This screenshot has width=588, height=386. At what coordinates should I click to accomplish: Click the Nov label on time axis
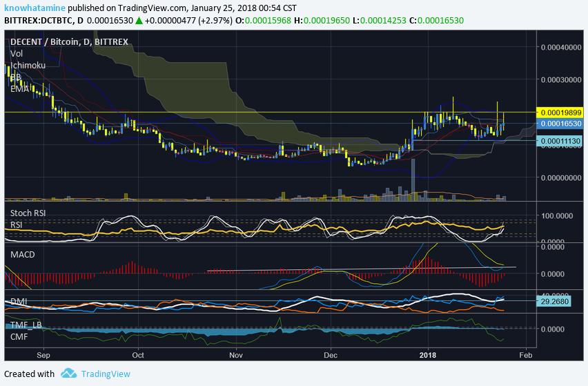pyautogui.click(x=236, y=355)
